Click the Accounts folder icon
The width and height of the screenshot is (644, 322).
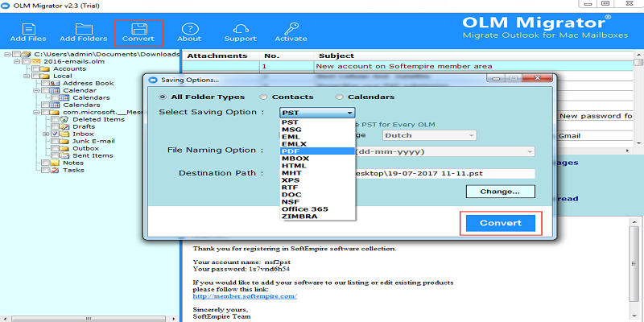point(46,68)
